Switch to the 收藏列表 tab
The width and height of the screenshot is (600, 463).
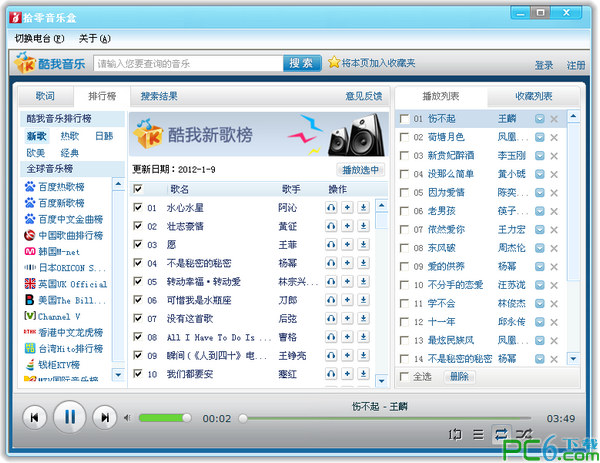[533, 96]
